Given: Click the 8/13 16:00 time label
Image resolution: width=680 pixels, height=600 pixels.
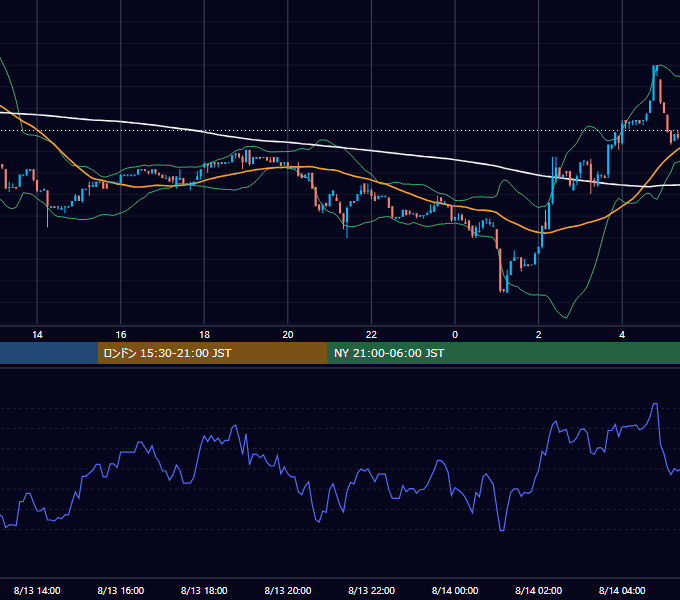Looking at the screenshot, I should (121, 590).
